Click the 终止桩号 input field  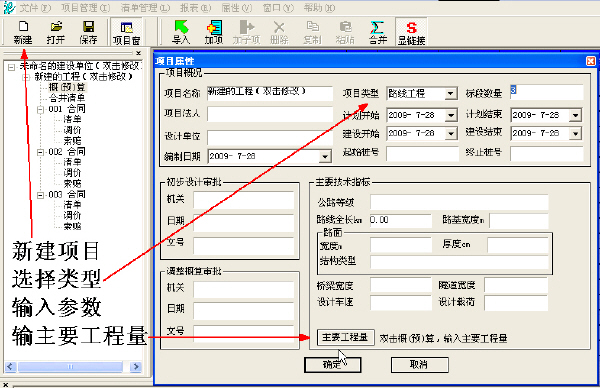tap(547, 153)
